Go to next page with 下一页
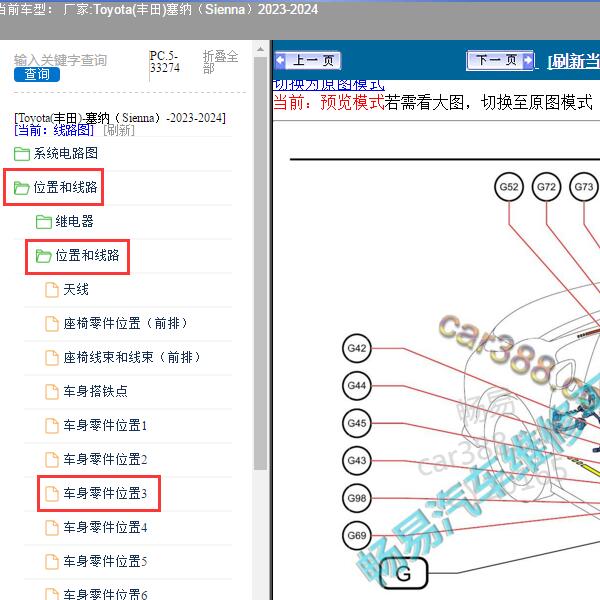 pos(500,60)
